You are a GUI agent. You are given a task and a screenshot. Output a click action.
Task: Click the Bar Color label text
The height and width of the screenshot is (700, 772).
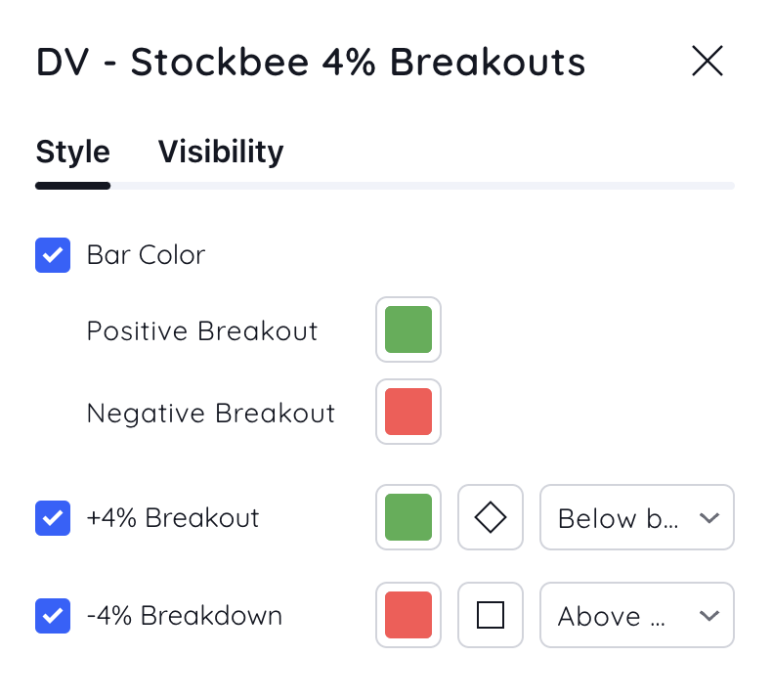tap(147, 255)
